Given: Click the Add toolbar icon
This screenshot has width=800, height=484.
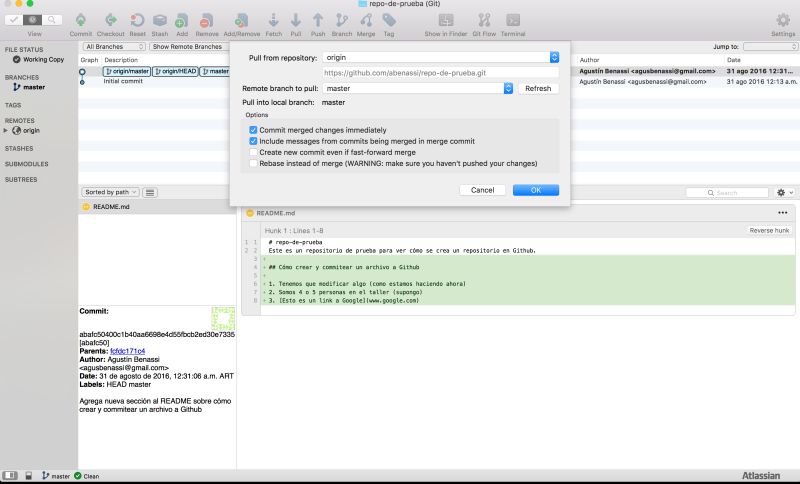Looking at the screenshot, I should tap(182, 21).
